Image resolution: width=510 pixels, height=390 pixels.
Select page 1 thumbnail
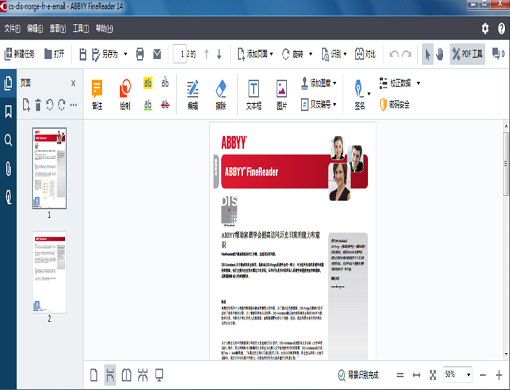49,168
